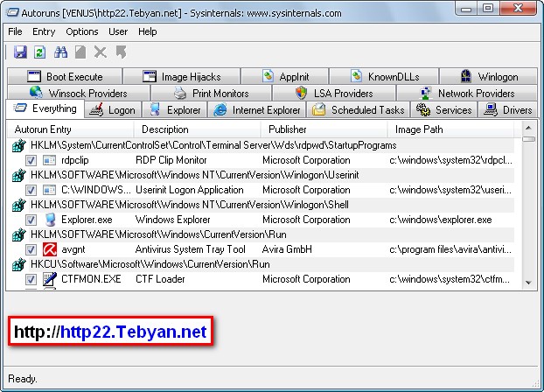This screenshot has width=544, height=392.
Task: Click the Avira avgnt red icon
Action: 50,249
